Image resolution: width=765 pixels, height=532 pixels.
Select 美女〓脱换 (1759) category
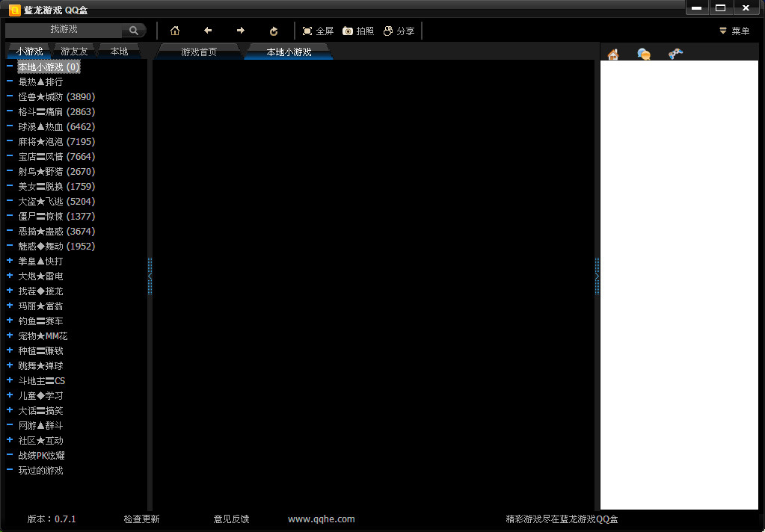[x=57, y=187]
